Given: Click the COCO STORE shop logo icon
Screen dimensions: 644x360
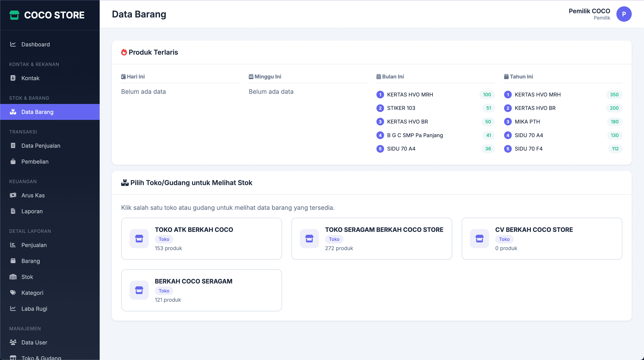Looking at the screenshot, I should click(14, 15).
